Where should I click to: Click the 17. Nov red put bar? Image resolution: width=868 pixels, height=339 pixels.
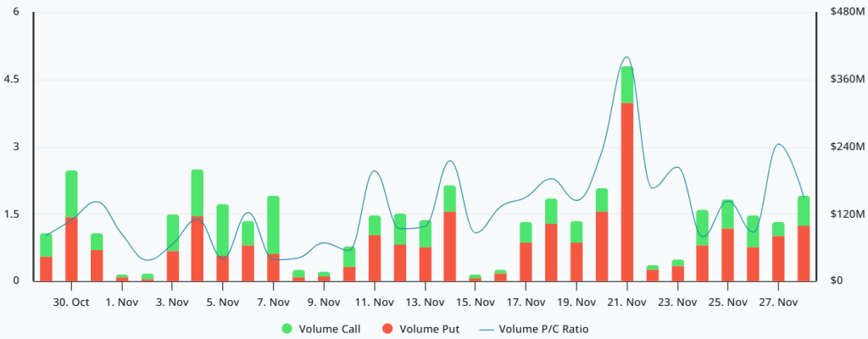tap(526, 261)
